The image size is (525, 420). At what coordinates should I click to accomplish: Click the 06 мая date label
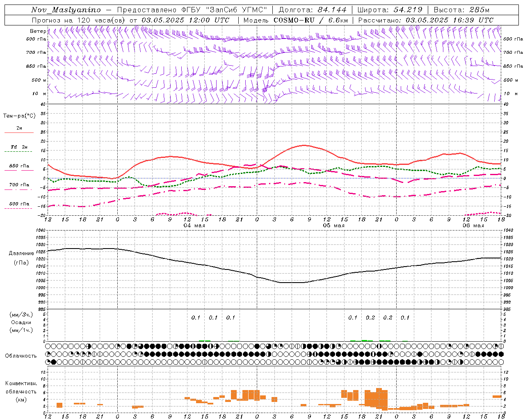click(x=473, y=226)
